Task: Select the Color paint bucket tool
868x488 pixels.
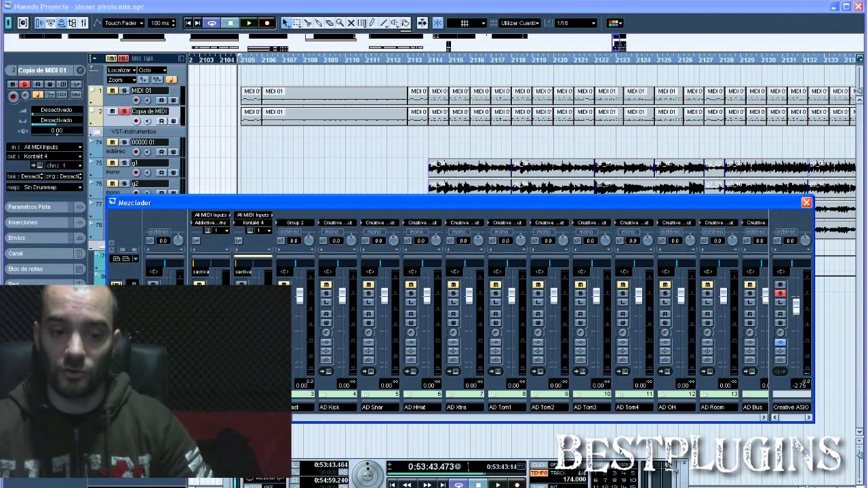Action: click(x=406, y=23)
